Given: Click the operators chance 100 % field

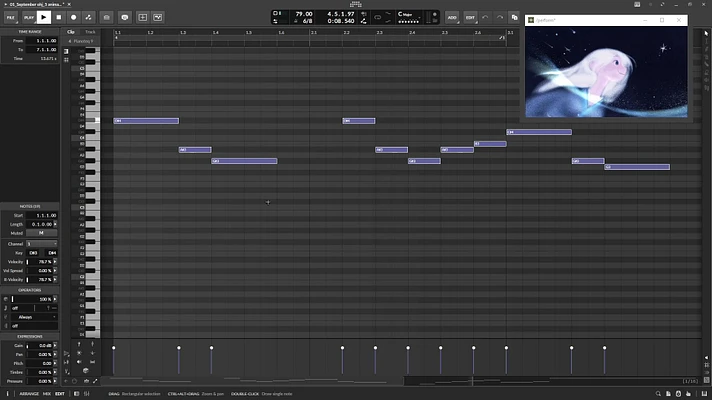Looking at the screenshot, I should pos(32,299).
